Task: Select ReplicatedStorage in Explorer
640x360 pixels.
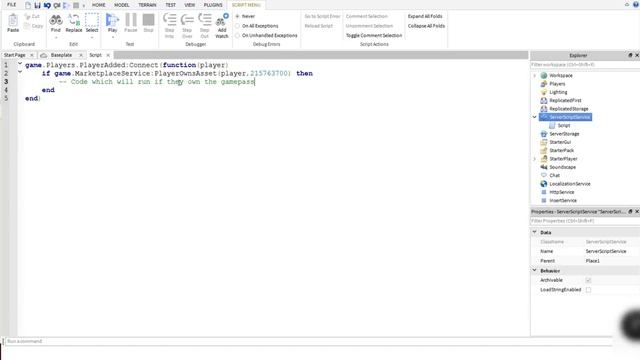Action: 569,109
